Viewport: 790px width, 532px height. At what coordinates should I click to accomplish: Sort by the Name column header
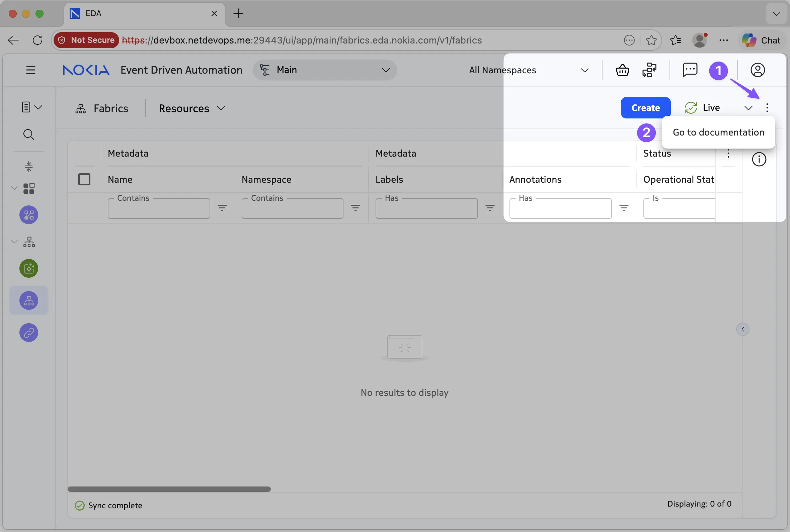point(120,179)
